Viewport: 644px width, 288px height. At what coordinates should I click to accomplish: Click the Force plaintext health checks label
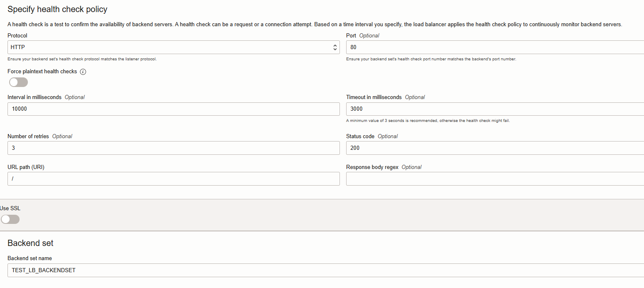[42, 72]
